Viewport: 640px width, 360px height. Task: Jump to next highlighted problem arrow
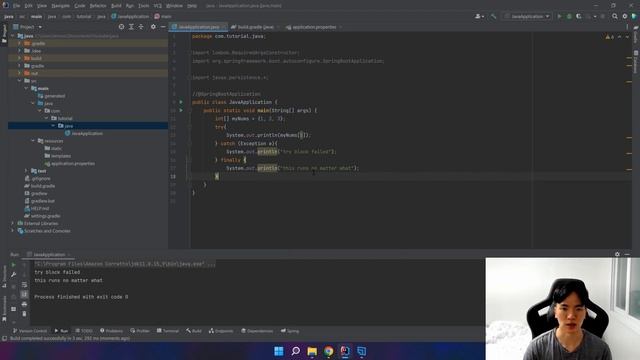pos(627,37)
